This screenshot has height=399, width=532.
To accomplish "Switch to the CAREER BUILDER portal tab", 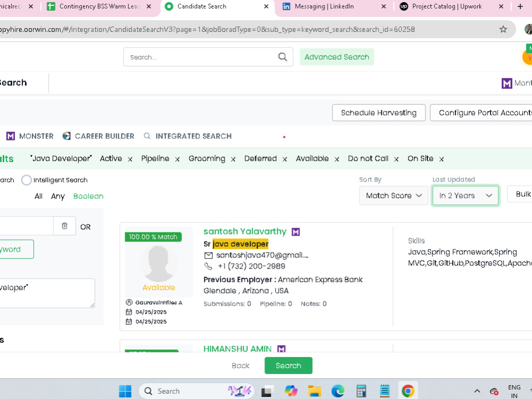I will (98, 136).
